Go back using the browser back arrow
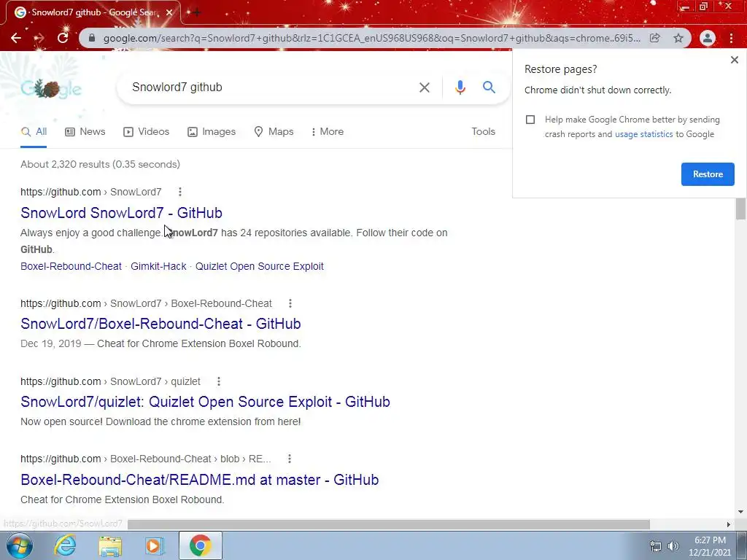Screen dimensions: 747x560 click(x=16, y=38)
